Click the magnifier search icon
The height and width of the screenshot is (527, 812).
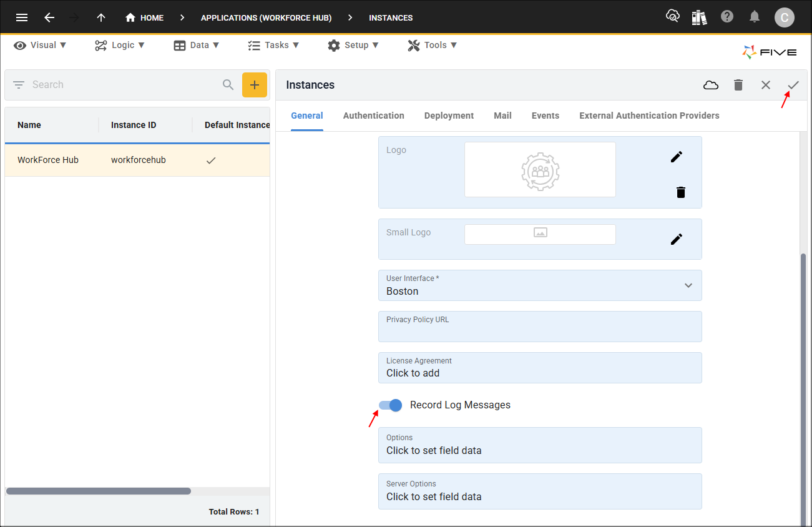pyautogui.click(x=228, y=84)
